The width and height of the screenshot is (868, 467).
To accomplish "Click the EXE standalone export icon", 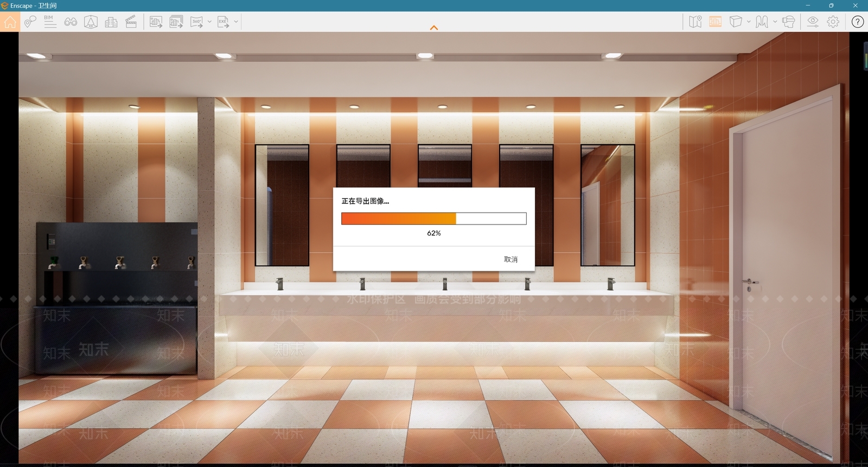I will click(x=223, y=22).
